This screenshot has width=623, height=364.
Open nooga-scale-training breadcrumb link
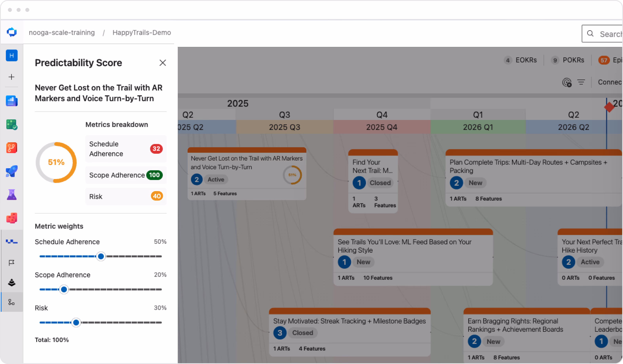coord(62,32)
